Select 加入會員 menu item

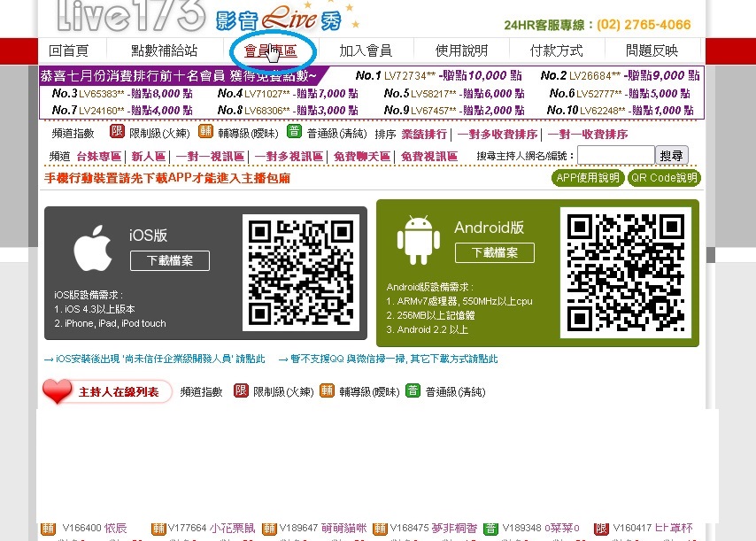pos(366,50)
